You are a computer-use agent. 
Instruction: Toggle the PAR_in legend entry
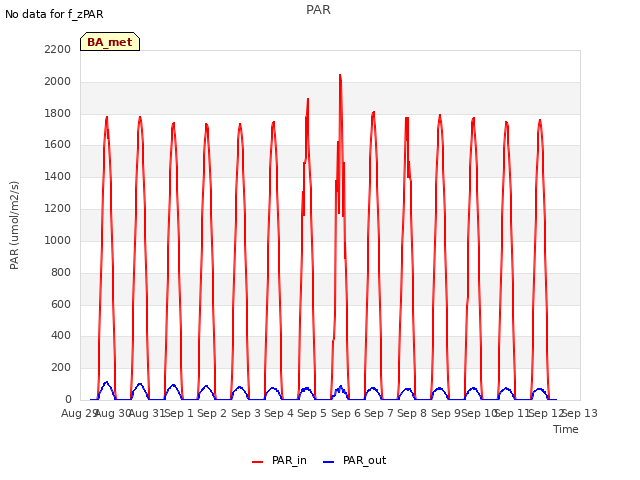[x=279, y=460]
